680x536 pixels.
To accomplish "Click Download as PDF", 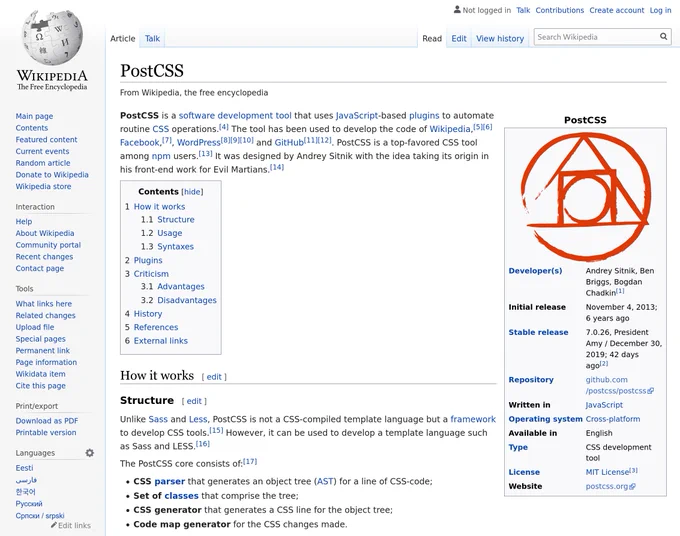I will tap(47, 421).
